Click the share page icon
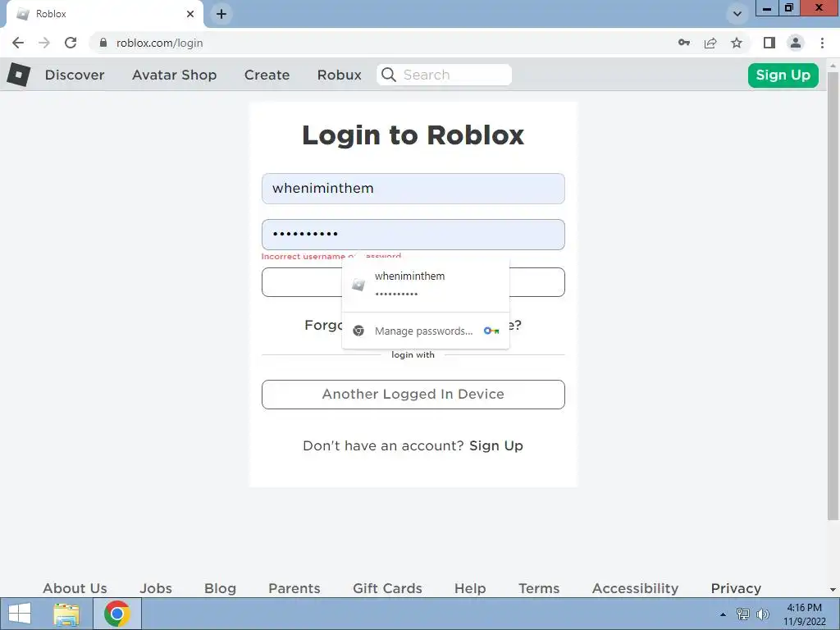The image size is (840, 630). coord(710,43)
